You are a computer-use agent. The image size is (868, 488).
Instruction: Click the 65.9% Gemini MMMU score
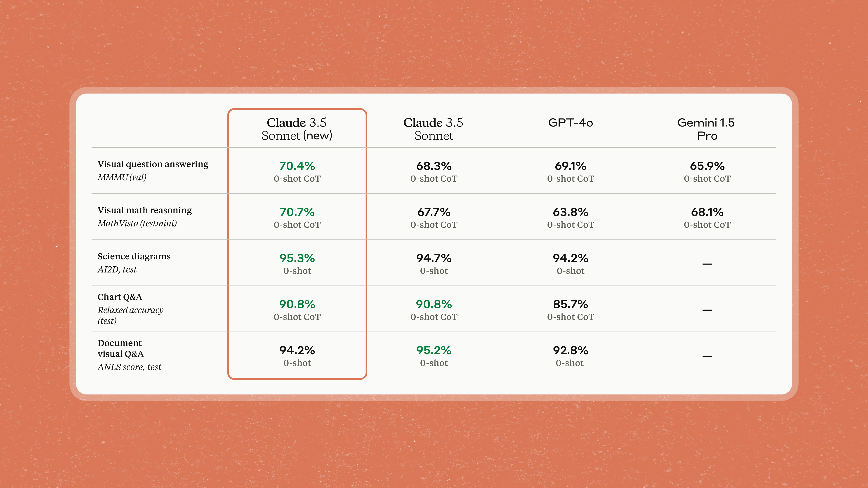tap(707, 166)
